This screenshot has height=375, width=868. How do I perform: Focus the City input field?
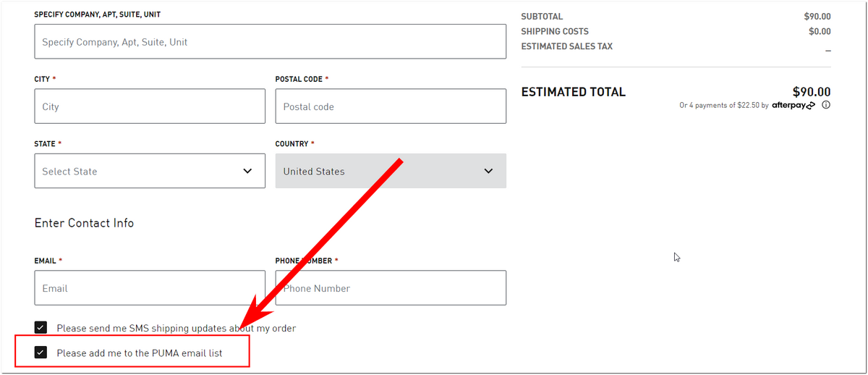150,106
